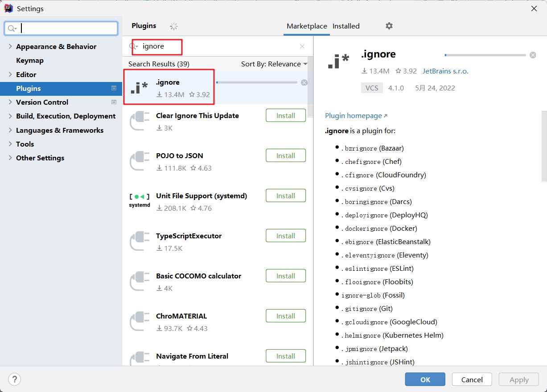The image size is (547, 392).
Task: Switch to the Installed tab
Action: (x=346, y=26)
